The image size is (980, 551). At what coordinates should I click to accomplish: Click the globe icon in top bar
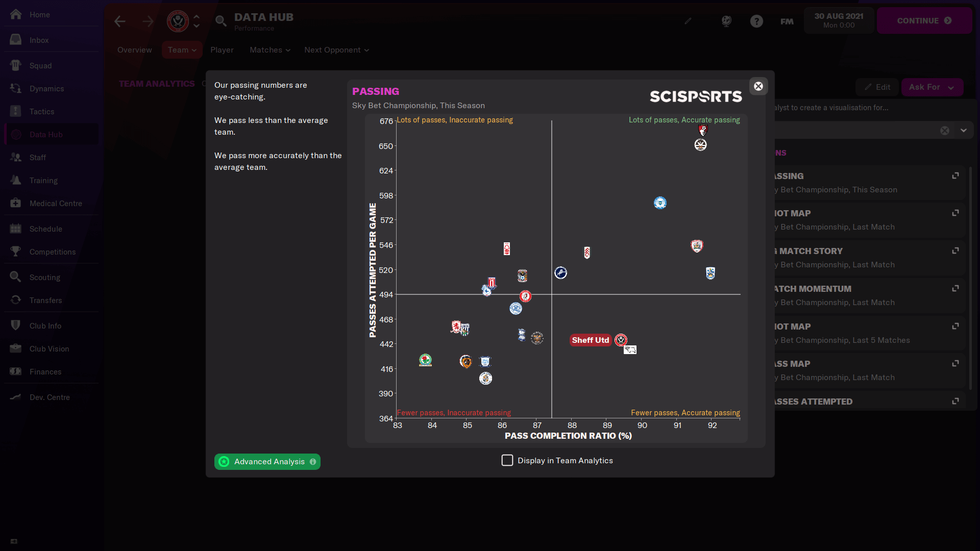tap(726, 21)
